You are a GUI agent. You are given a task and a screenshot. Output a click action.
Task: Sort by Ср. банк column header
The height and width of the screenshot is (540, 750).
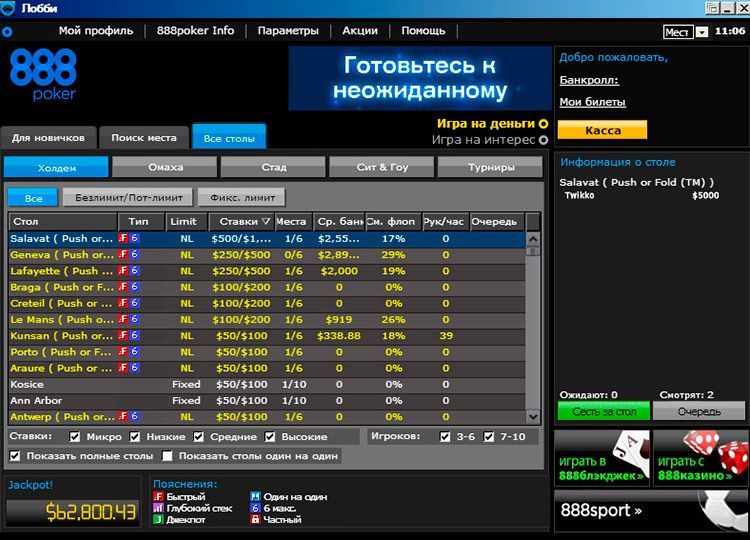339,221
